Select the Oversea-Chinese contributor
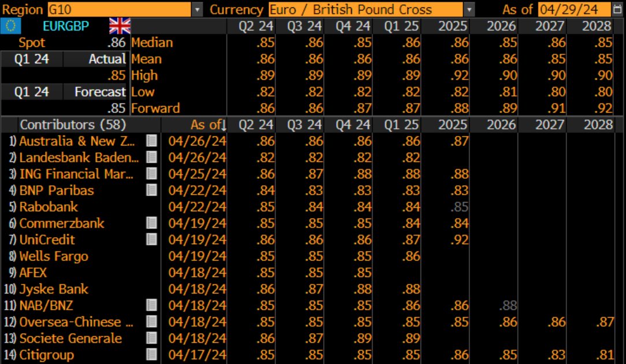Screen dimensions: 626x364 (x=76, y=321)
